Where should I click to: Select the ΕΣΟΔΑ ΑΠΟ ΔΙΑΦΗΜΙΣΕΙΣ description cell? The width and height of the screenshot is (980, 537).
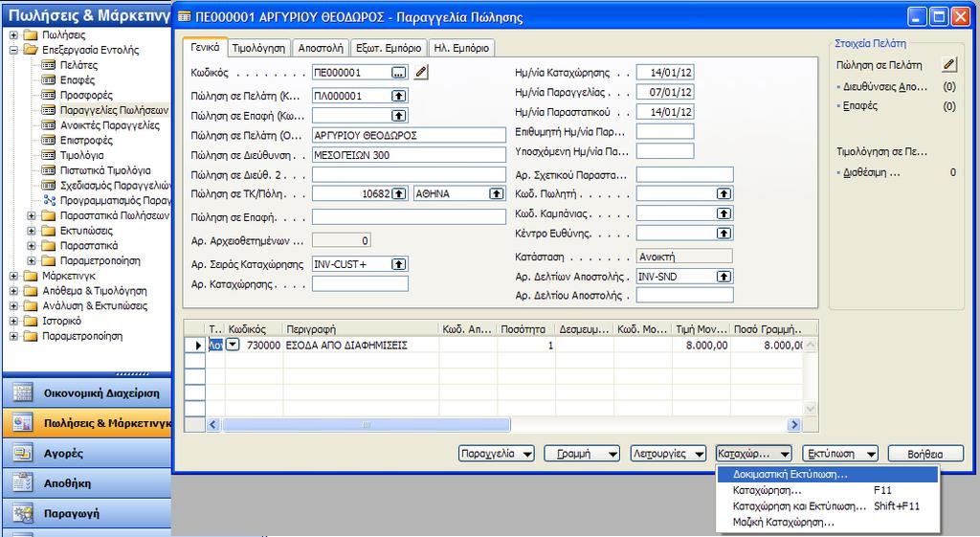[x=361, y=346]
